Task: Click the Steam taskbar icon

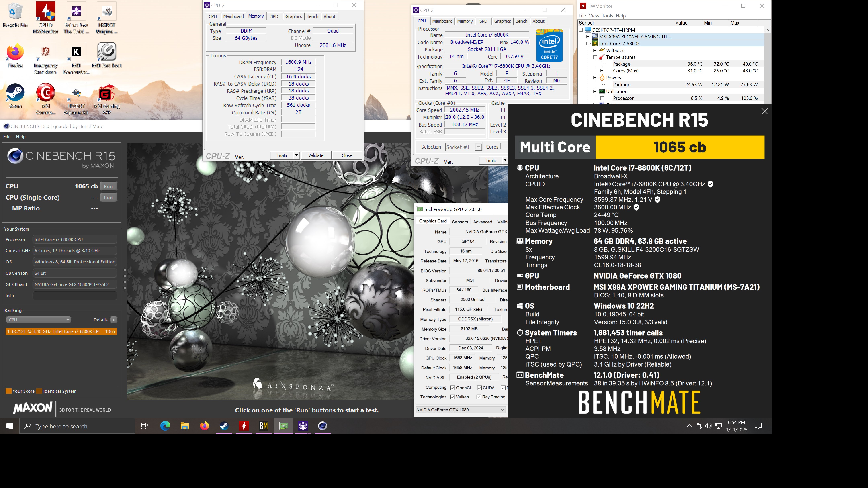Action: (x=224, y=426)
